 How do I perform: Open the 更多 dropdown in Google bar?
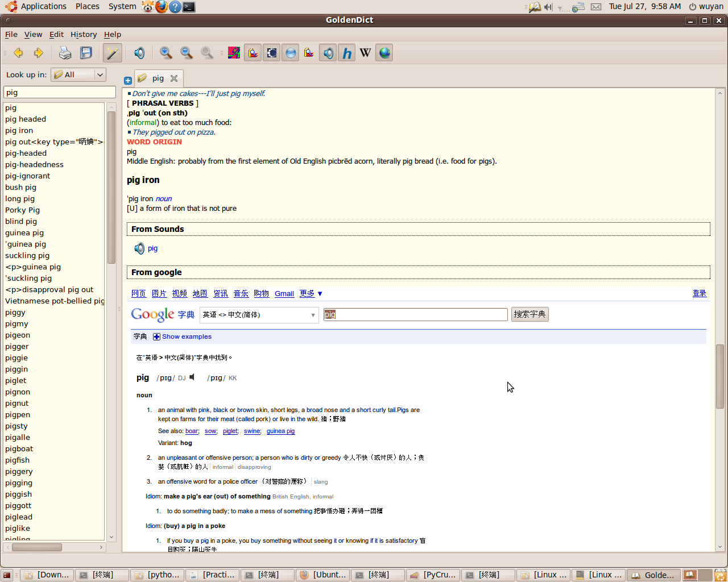(x=311, y=293)
